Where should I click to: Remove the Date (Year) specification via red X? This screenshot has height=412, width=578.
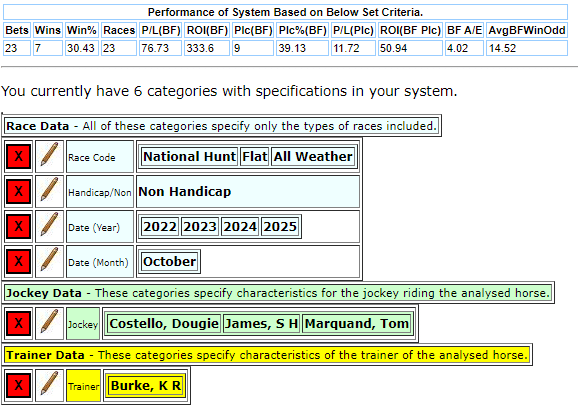[18, 226]
